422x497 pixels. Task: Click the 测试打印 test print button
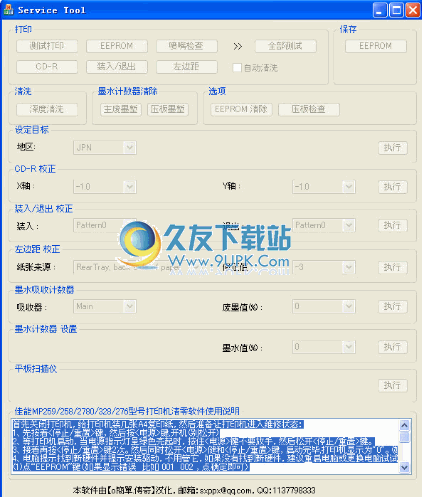point(47,46)
